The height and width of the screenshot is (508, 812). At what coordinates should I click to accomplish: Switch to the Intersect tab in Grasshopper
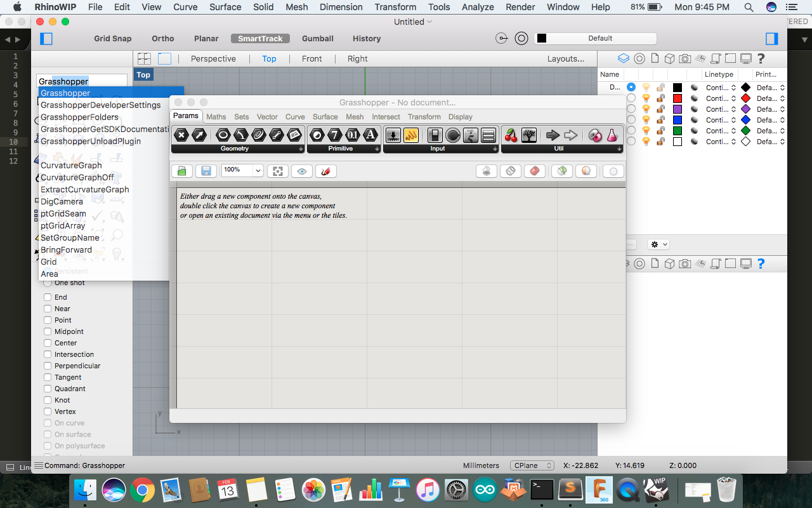point(386,117)
